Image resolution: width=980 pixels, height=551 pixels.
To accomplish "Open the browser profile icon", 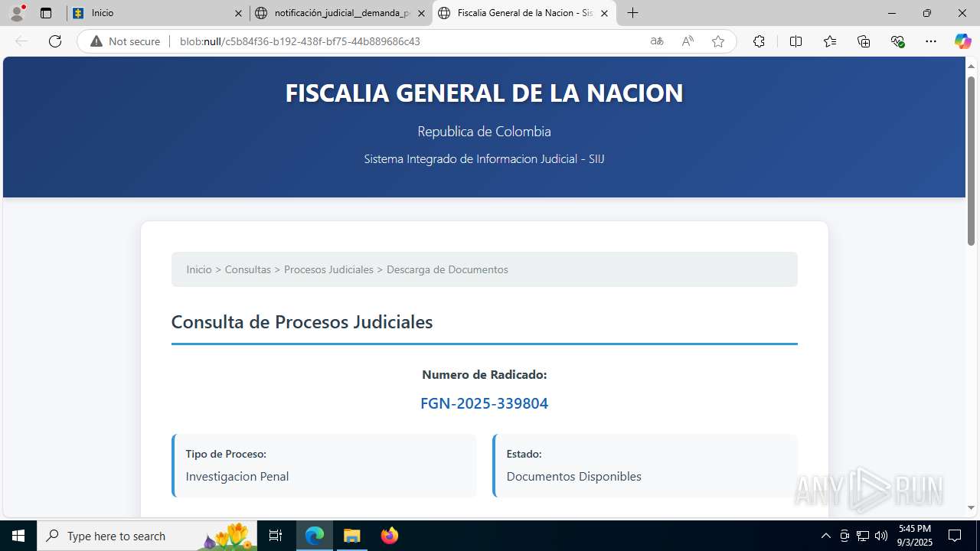I will (17, 13).
